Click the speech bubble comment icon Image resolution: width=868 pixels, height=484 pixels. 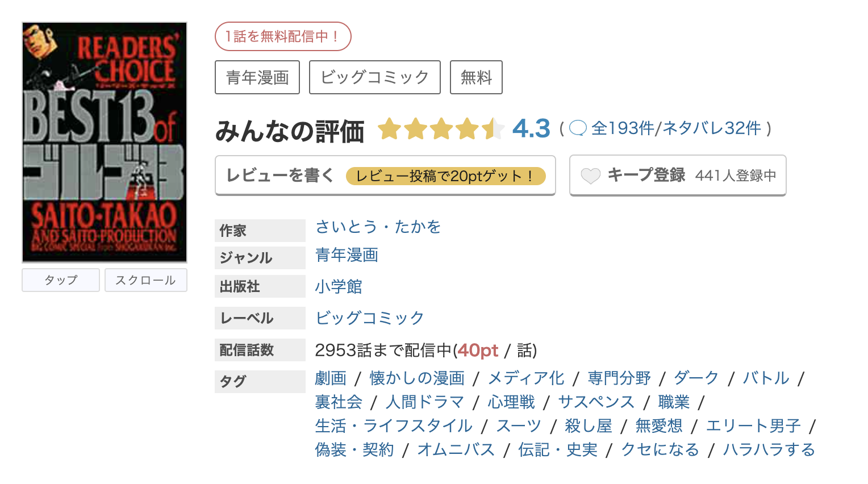(x=577, y=128)
